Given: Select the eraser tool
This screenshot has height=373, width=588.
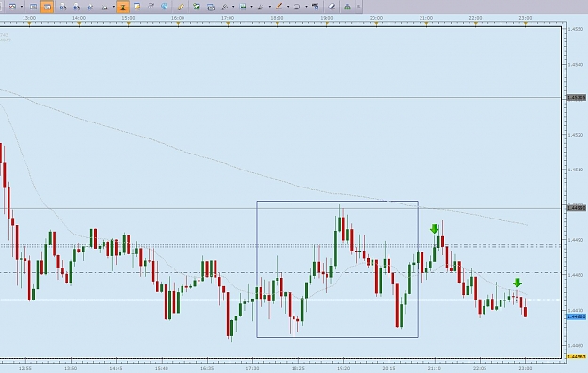Looking at the screenshot, I should (x=331, y=7).
